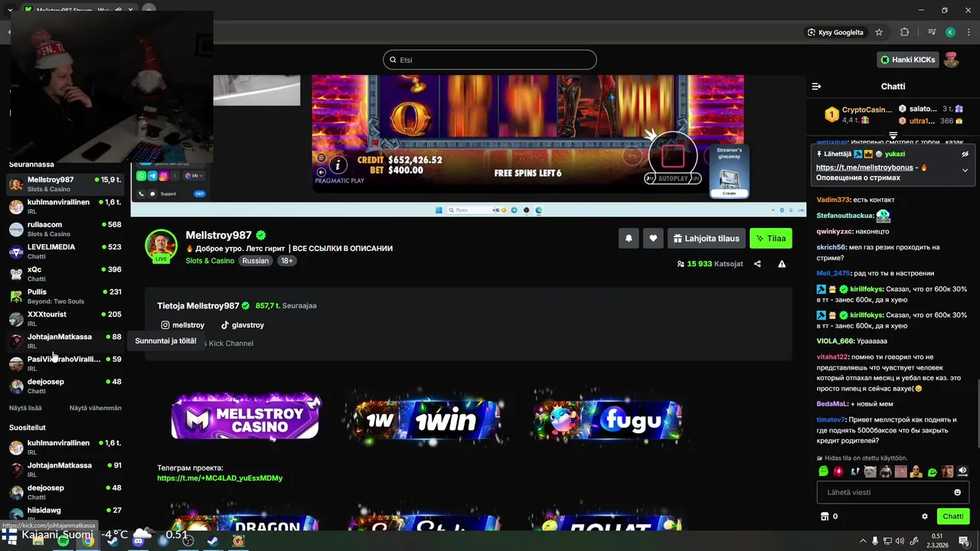
Task: Open Chrome extensions puzzle icon
Action: (x=904, y=32)
